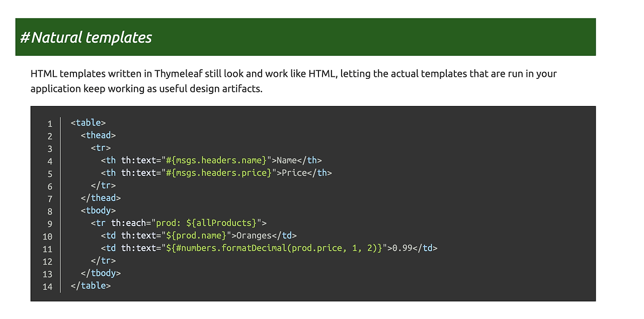644x319 pixels.
Task: Click the text 'Price' in line 5
Action: coord(294,173)
